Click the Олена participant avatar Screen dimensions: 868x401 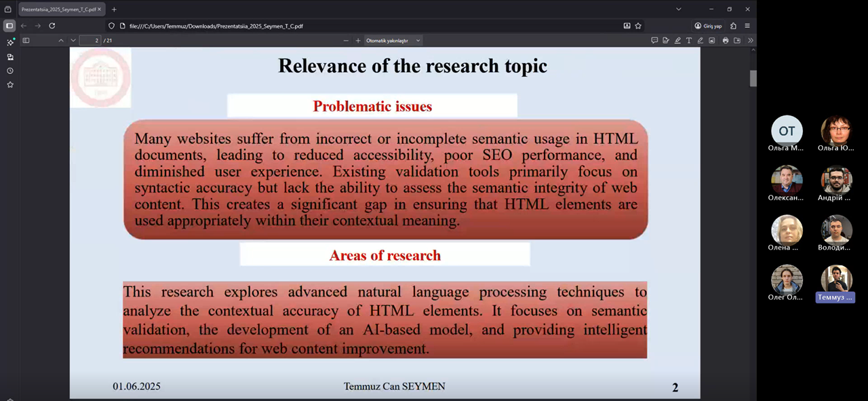pyautogui.click(x=787, y=230)
